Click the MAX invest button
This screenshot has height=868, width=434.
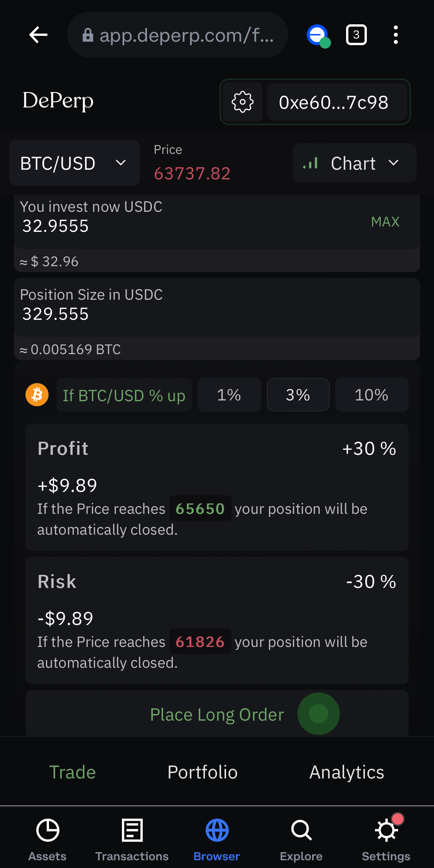coord(385,222)
